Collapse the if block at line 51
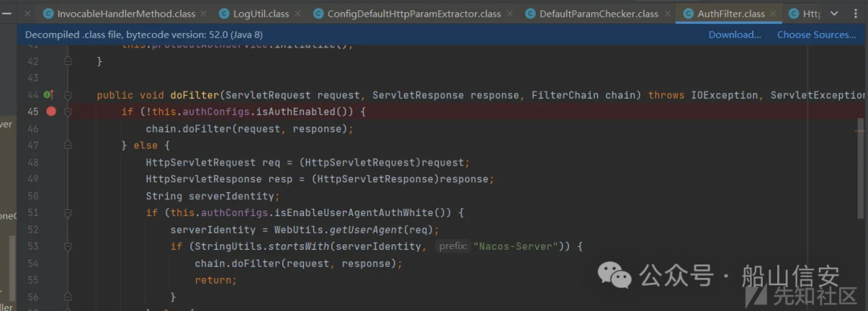Image resolution: width=868 pixels, height=311 pixels. tap(68, 213)
